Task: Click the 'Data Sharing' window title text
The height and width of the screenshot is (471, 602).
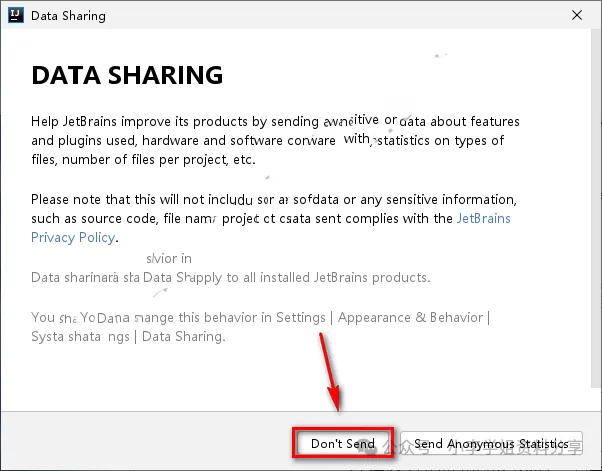Action: pyautogui.click(x=68, y=16)
